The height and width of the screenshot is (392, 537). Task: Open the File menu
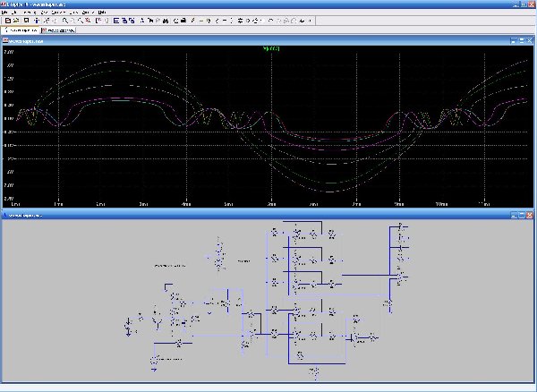click(4, 13)
